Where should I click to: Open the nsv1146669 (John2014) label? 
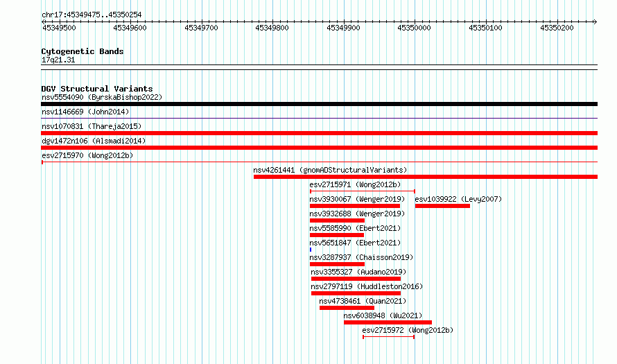85,112
